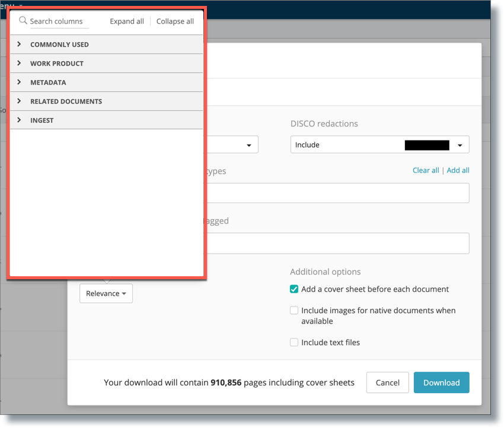Viewport: 504px width, 428px height.
Task: Click the Clear all link
Action: tap(426, 170)
